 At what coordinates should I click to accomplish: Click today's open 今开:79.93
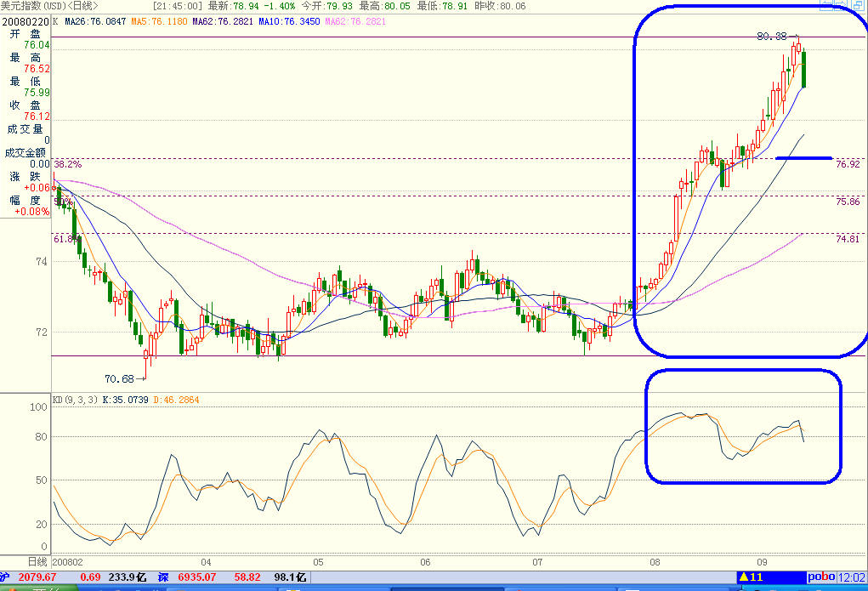[x=326, y=6]
